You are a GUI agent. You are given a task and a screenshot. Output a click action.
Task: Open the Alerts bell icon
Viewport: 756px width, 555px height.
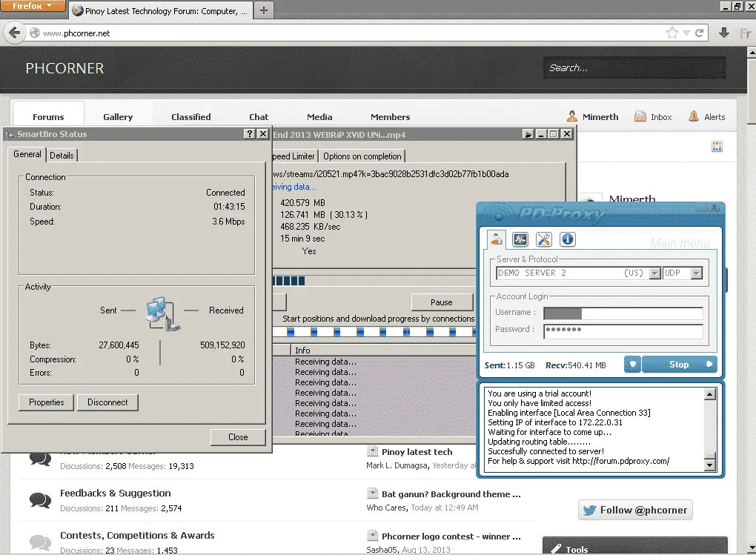[x=693, y=116]
